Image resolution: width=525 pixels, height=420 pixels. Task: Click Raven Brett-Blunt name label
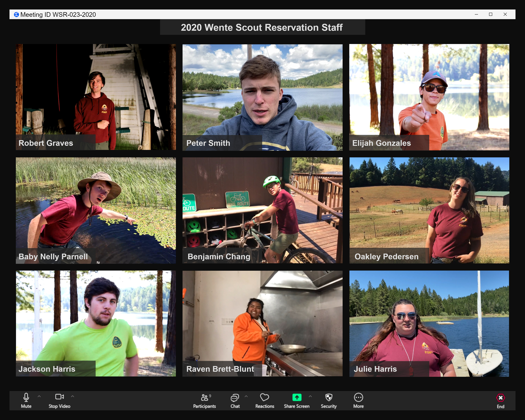(220, 369)
